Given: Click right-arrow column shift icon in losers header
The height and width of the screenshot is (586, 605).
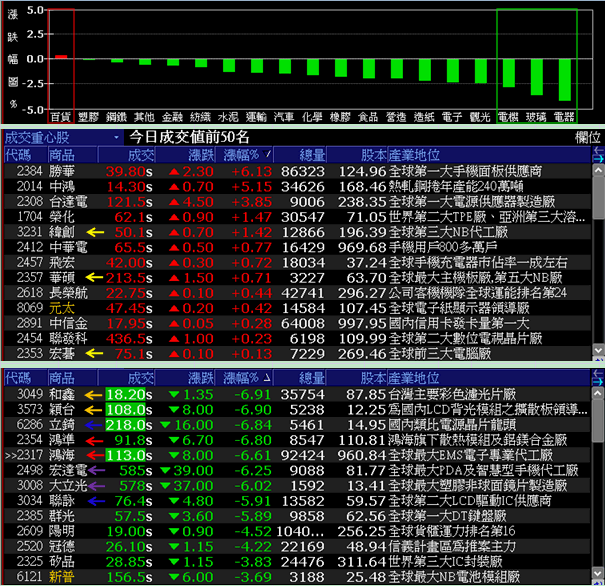Looking at the screenshot, I should (x=598, y=382).
